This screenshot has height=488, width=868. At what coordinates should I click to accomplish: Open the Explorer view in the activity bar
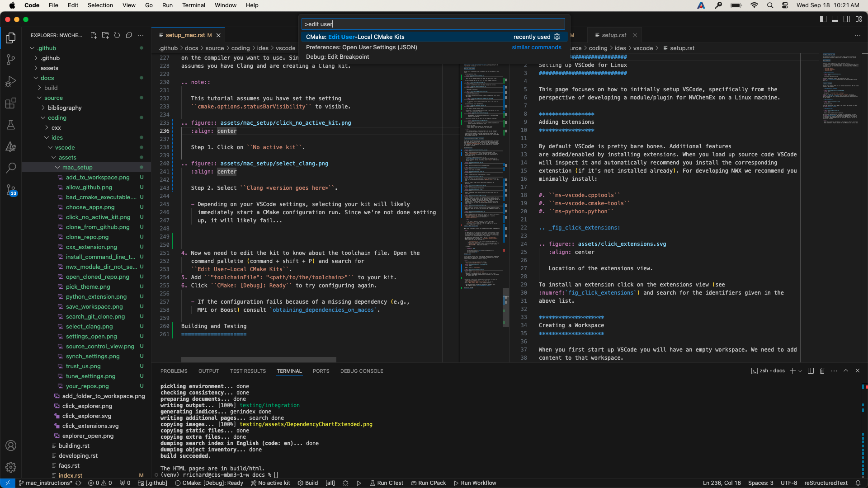click(x=11, y=38)
